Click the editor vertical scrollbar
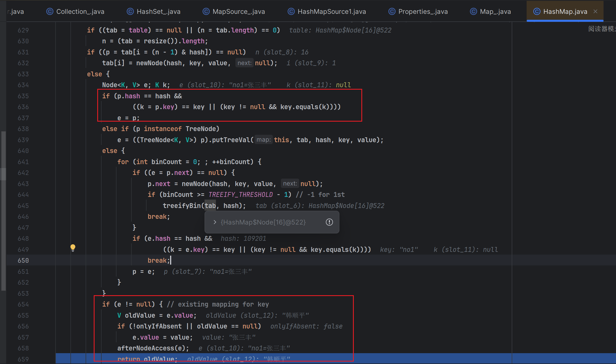The image size is (616, 364). (x=3, y=211)
